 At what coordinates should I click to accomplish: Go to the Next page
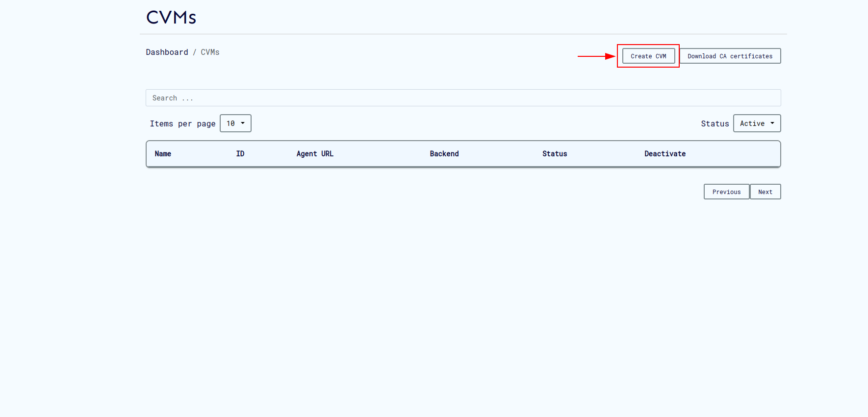[765, 192]
